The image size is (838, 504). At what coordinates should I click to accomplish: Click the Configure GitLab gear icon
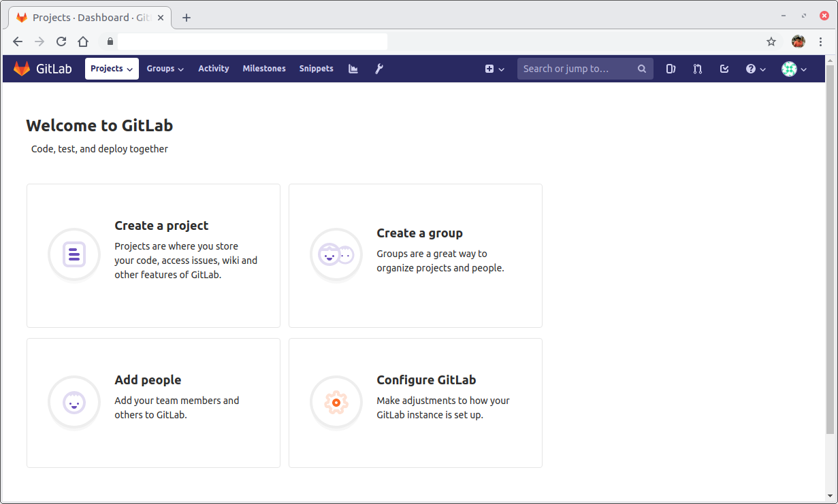[x=336, y=402]
